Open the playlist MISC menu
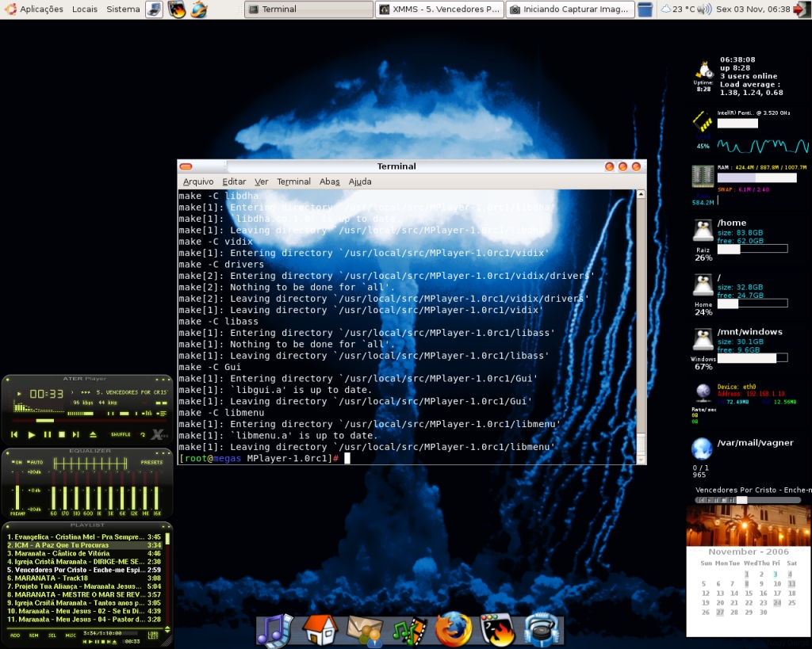This screenshot has width=812, height=649. point(71,635)
